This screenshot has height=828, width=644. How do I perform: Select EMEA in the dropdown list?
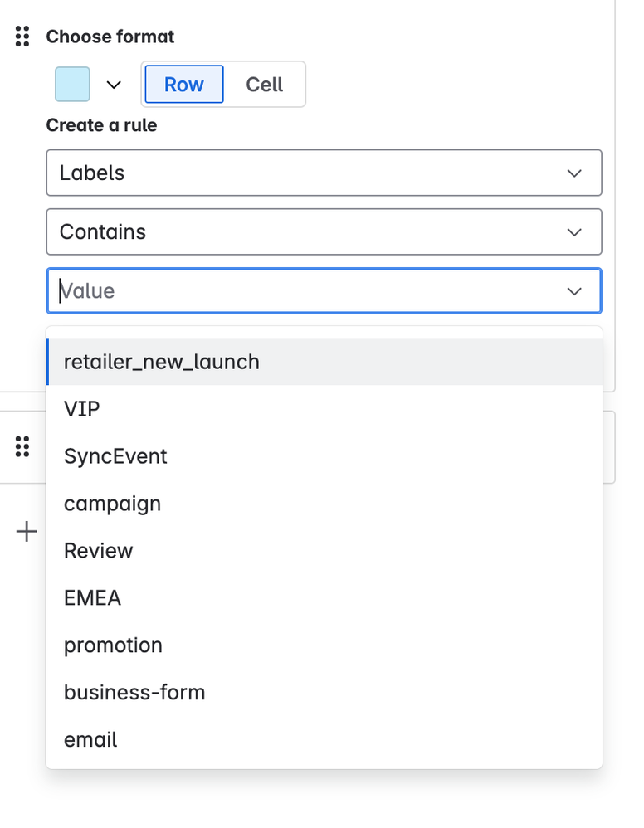pos(92,598)
